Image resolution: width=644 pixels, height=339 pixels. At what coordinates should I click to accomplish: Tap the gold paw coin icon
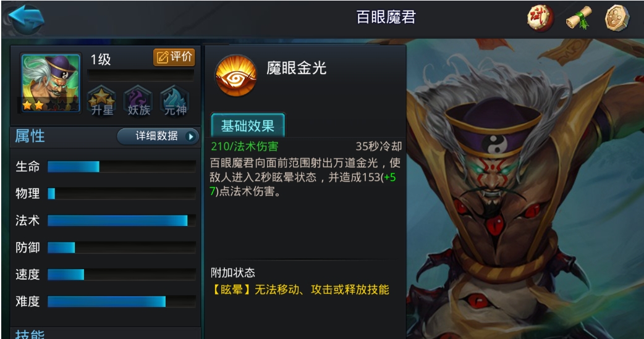(617, 18)
